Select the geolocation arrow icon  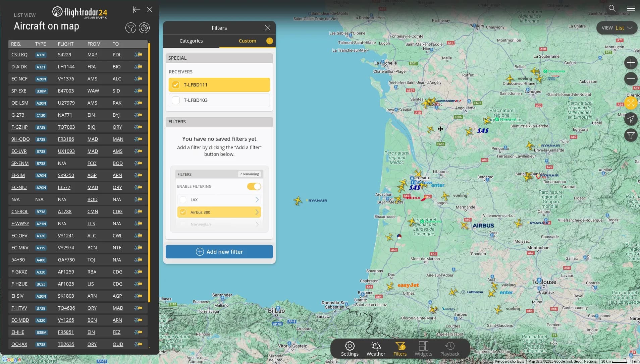631,119
